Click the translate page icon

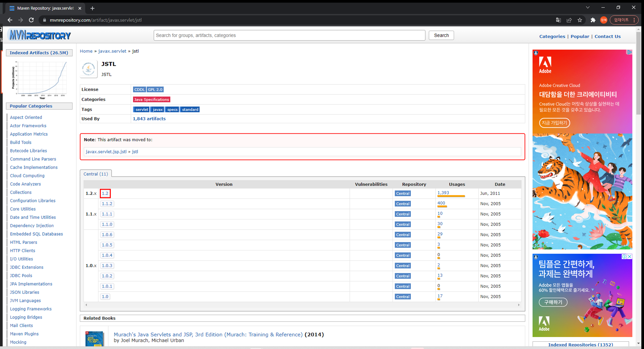pos(558,20)
